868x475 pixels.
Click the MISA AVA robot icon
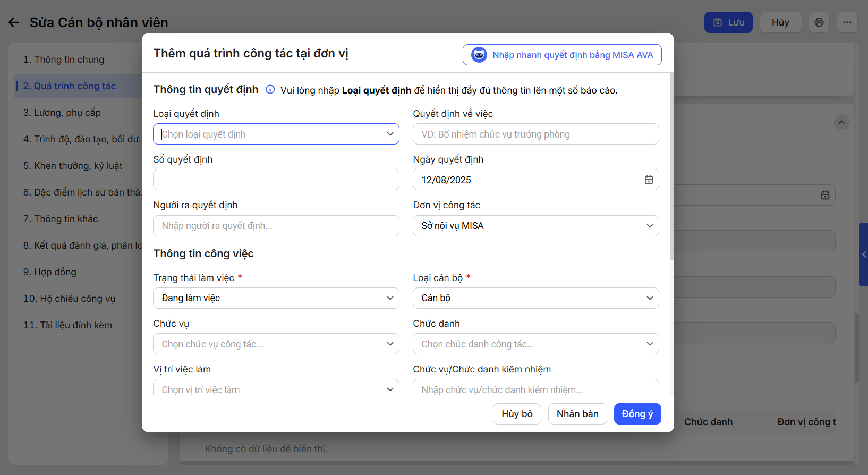pyautogui.click(x=479, y=55)
